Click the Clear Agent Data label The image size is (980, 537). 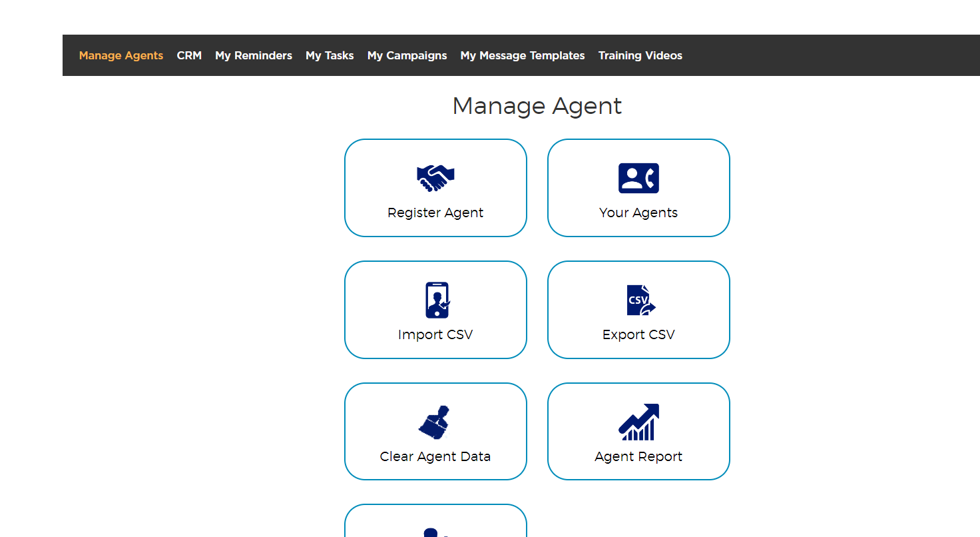(x=435, y=456)
